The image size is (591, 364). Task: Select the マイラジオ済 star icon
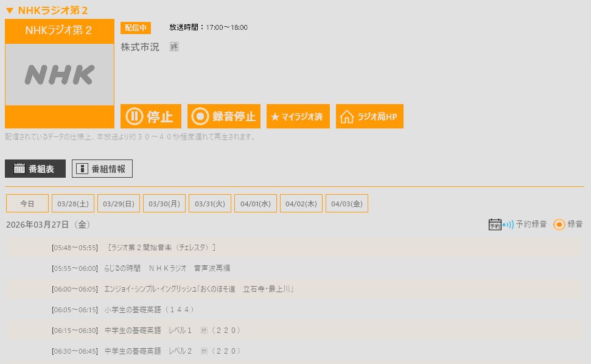click(x=277, y=116)
